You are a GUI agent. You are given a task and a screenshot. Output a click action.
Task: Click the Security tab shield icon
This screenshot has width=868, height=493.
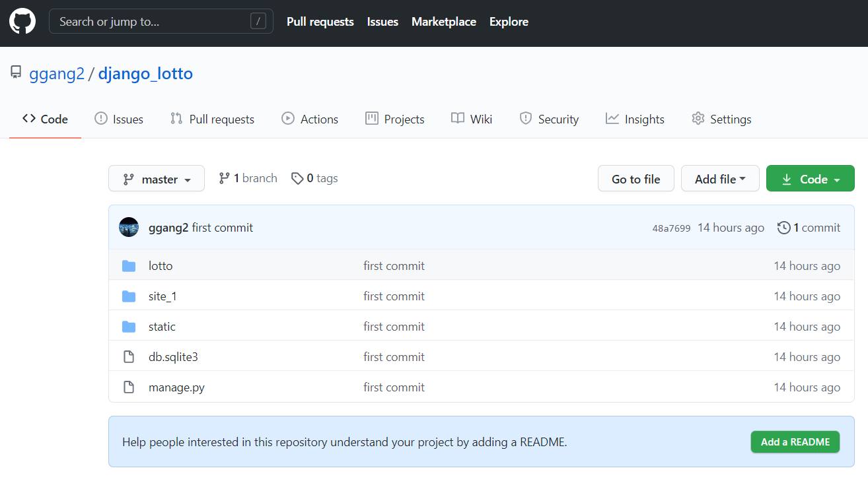(526, 119)
